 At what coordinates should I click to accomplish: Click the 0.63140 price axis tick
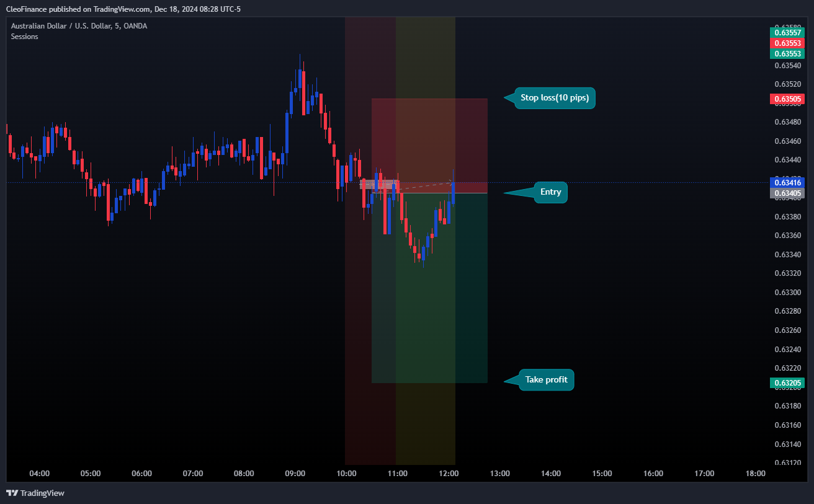tap(787, 444)
